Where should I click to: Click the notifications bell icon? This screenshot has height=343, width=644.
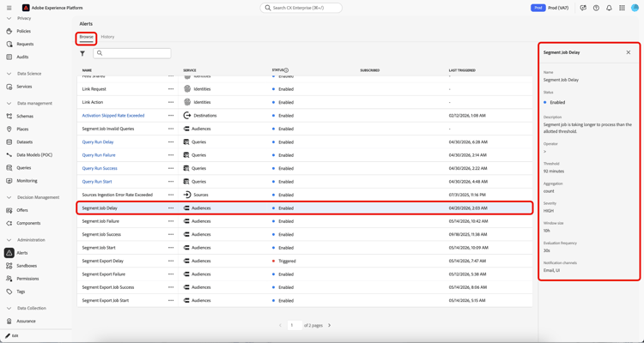click(609, 8)
